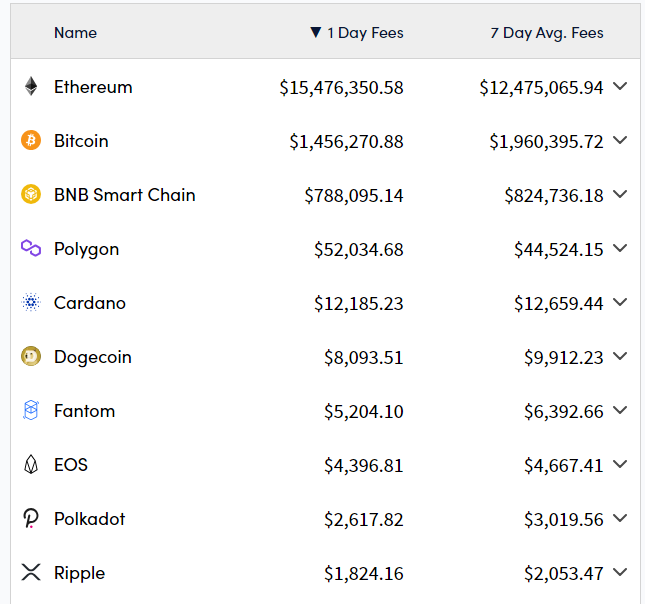The width and height of the screenshot is (645, 604).
Task: Open the Fantom name link
Action: tap(85, 411)
